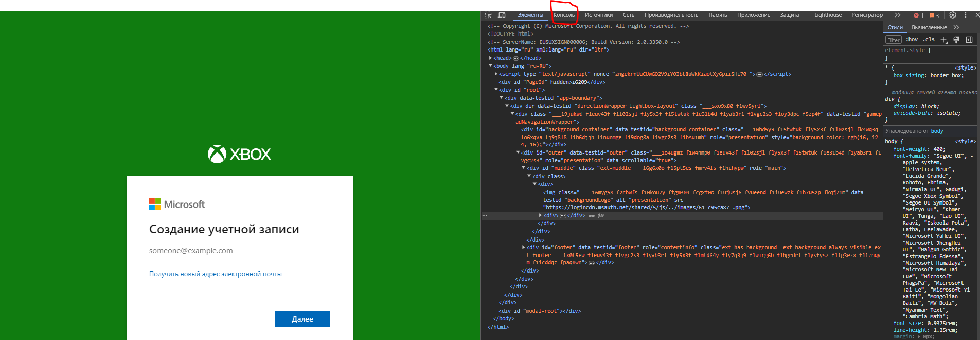Toggle the .cls element classes panel
This screenshot has height=340, width=980.
[929, 40]
